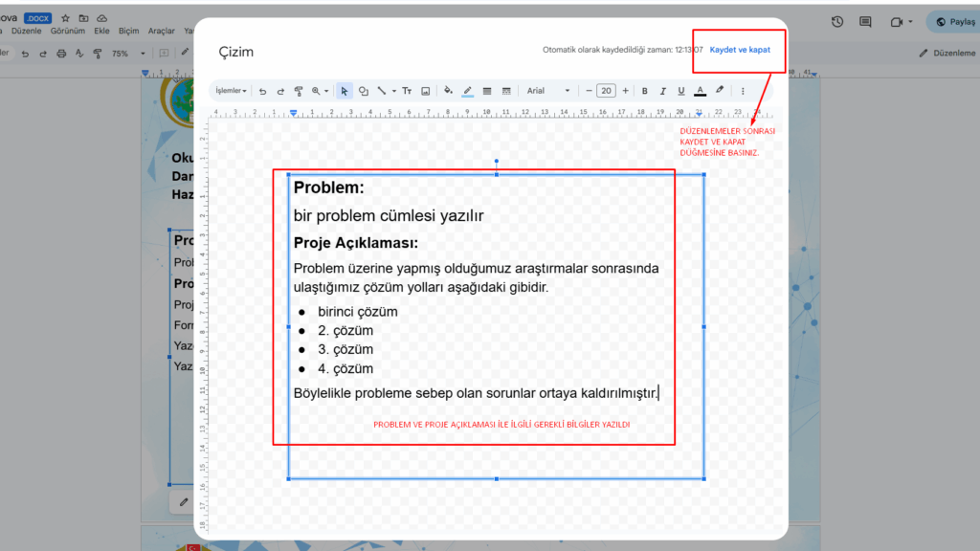Toggle underline formatting

(x=681, y=91)
